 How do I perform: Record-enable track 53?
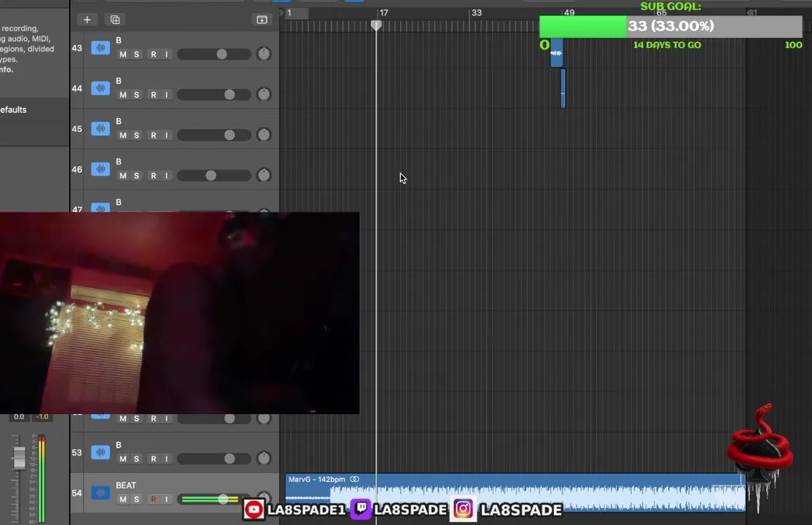click(x=153, y=459)
